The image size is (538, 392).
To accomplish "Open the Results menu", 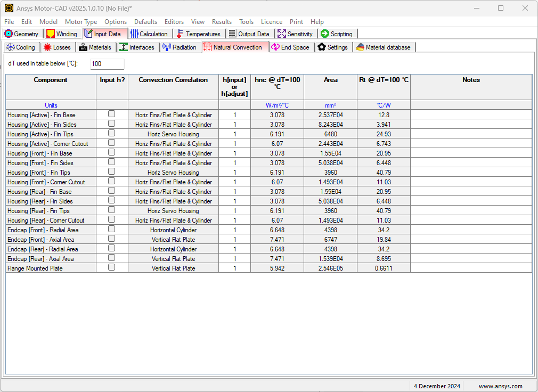I will 222,22.
